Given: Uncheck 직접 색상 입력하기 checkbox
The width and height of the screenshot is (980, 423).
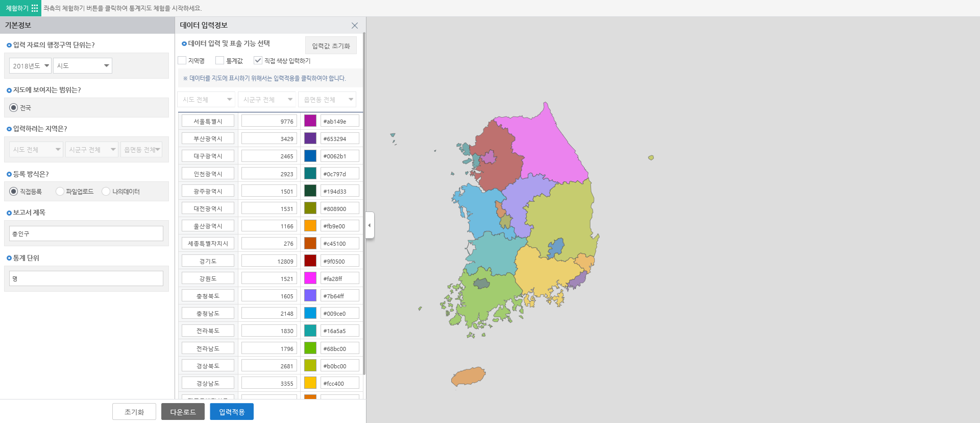Looking at the screenshot, I should 258,61.
